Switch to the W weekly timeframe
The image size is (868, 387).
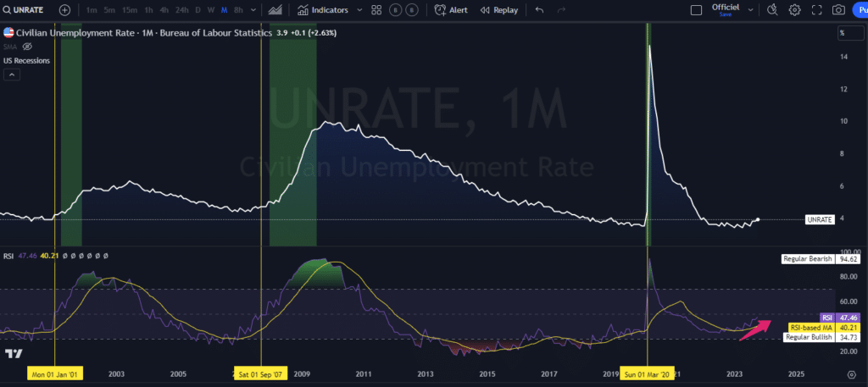click(x=210, y=10)
